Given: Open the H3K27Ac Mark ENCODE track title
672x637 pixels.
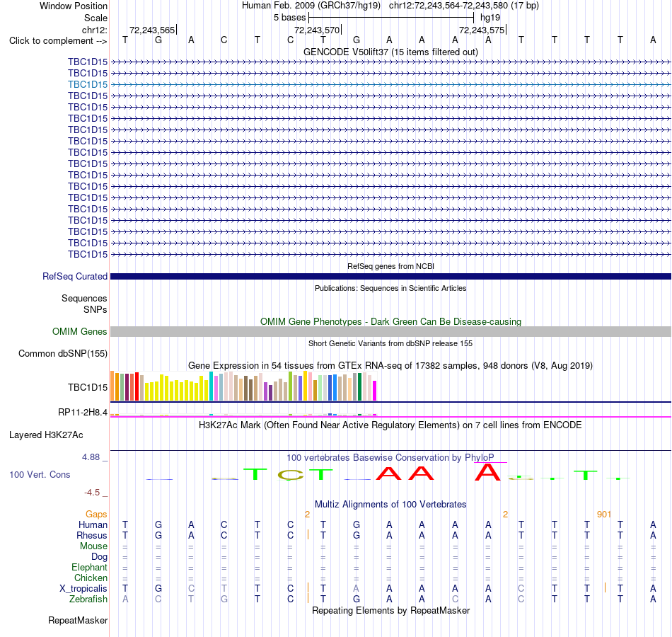Looking at the screenshot, I should [x=390, y=425].
